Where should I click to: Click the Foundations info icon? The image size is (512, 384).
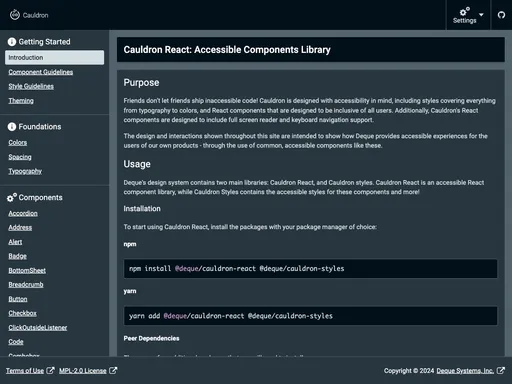click(12, 127)
